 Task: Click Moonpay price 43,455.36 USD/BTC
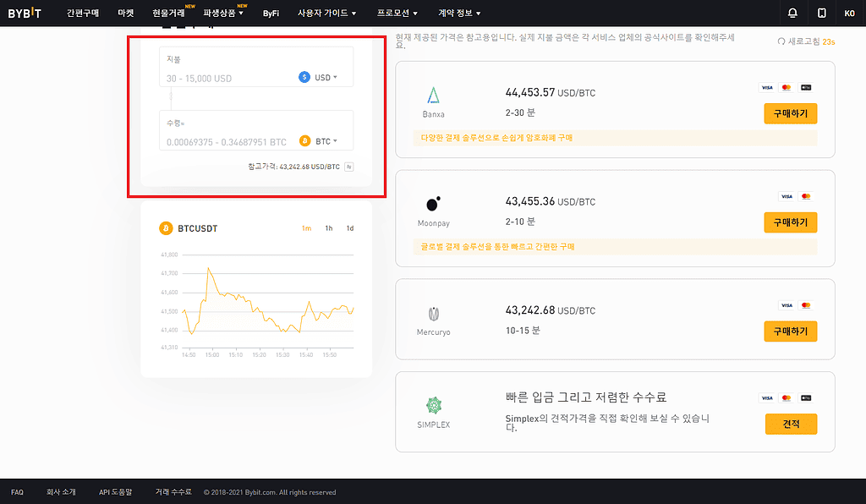550,201
